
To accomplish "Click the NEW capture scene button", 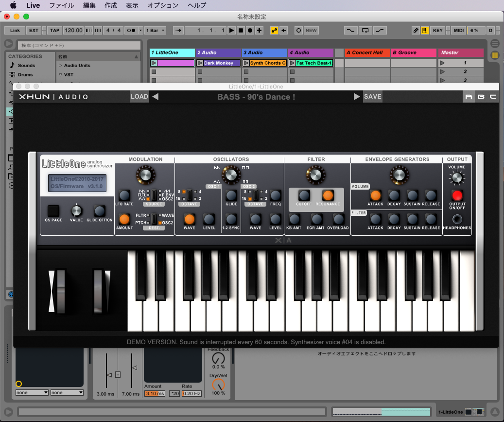I will 311,30.
